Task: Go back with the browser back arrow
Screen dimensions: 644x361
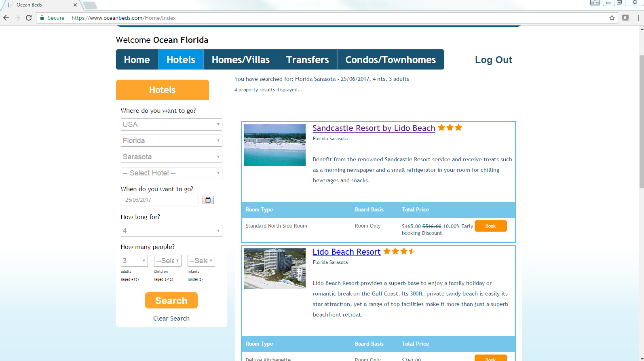Action: click(6, 18)
